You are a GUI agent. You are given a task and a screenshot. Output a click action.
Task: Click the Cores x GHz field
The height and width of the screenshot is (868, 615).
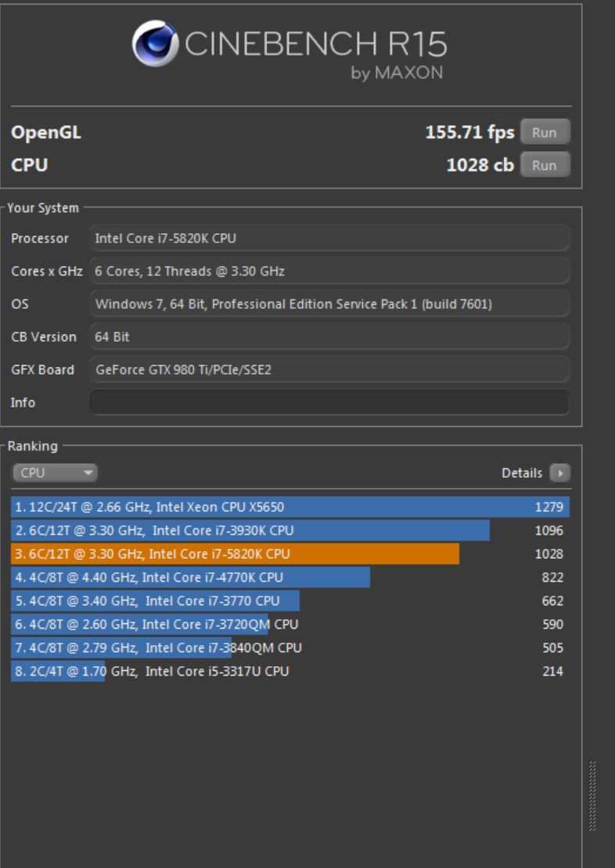(329, 271)
